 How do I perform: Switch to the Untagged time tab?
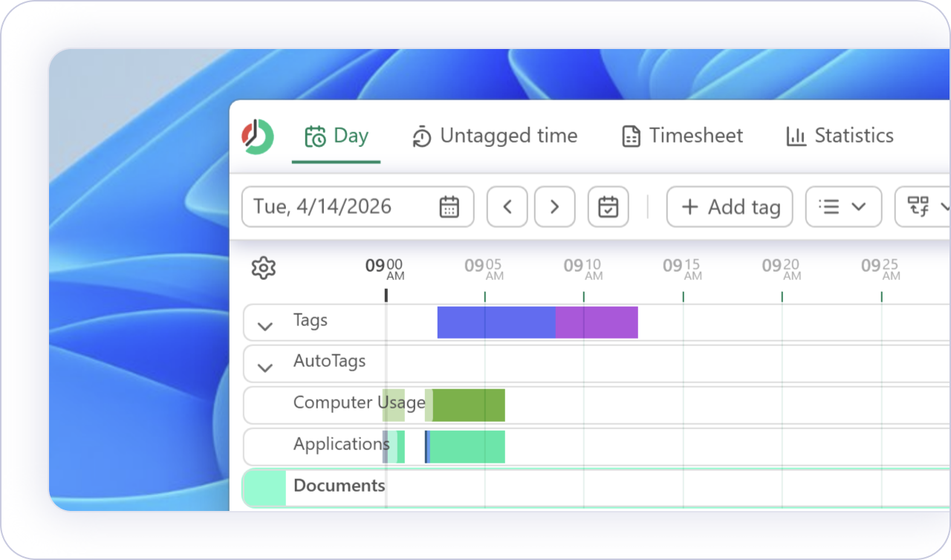click(x=494, y=136)
